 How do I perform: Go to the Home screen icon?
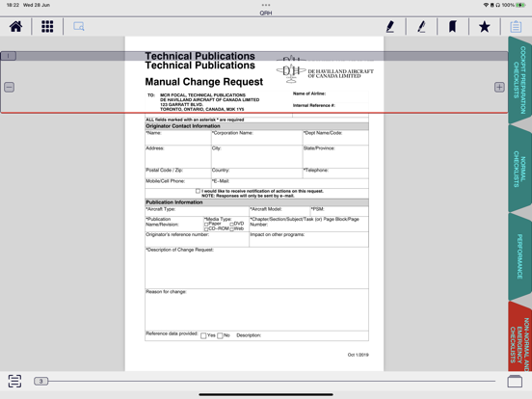coord(15,26)
